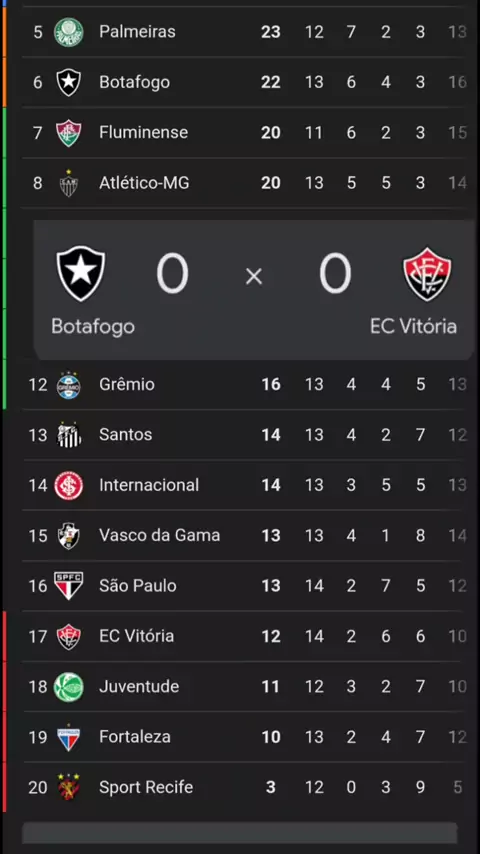Open the Grêmio team badge
Image resolution: width=480 pixels, height=854 pixels.
[x=69, y=385]
